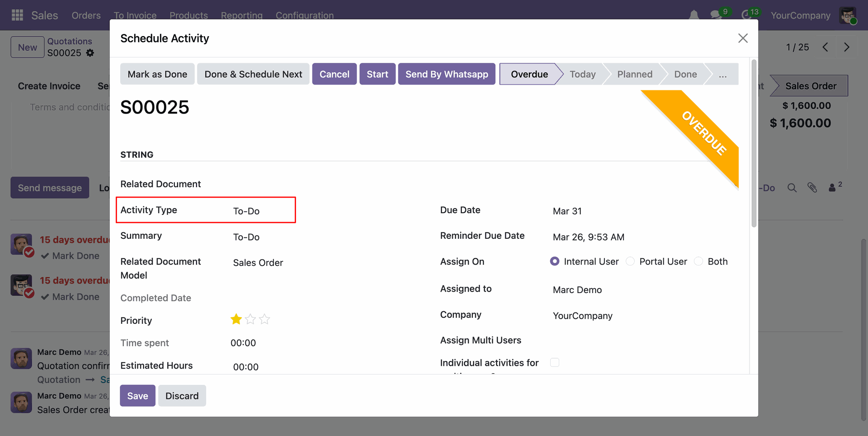Open the Activity Type To-Do dropdown
The height and width of the screenshot is (436, 868).
262,211
